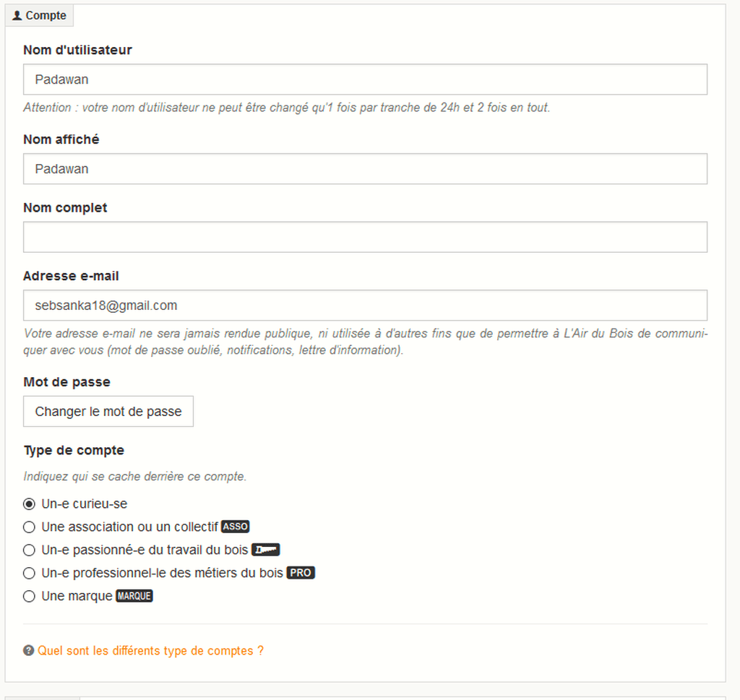Click the Type de compte label

tap(74, 451)
